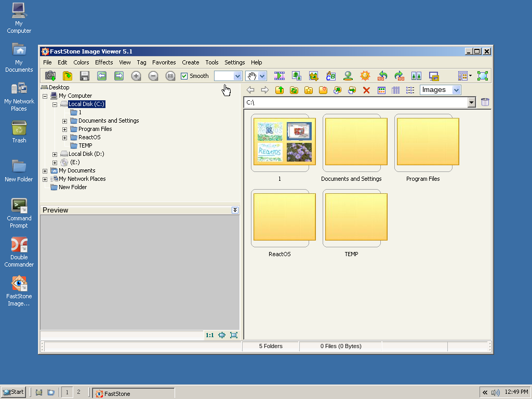Open the Effects menu
Viewport: 532px width, 399px height.
pos(104,62)
